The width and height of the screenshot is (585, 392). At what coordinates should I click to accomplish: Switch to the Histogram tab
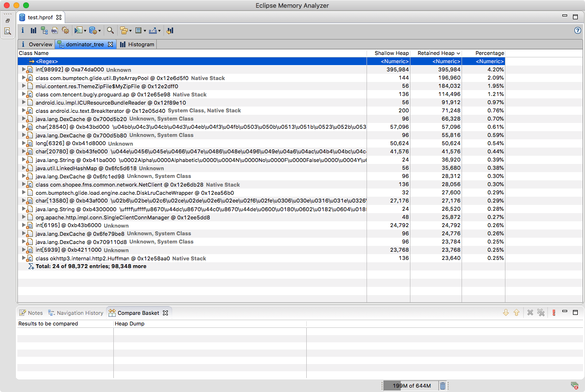point(137,44)
